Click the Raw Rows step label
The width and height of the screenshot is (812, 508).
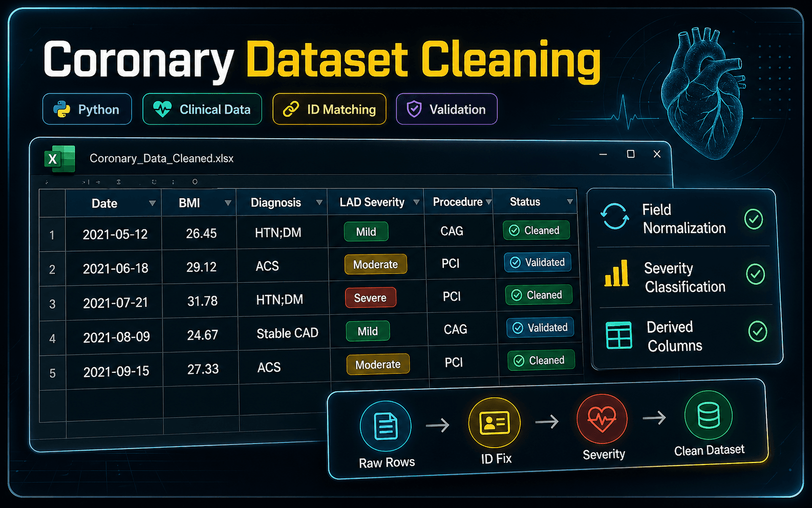387,462
